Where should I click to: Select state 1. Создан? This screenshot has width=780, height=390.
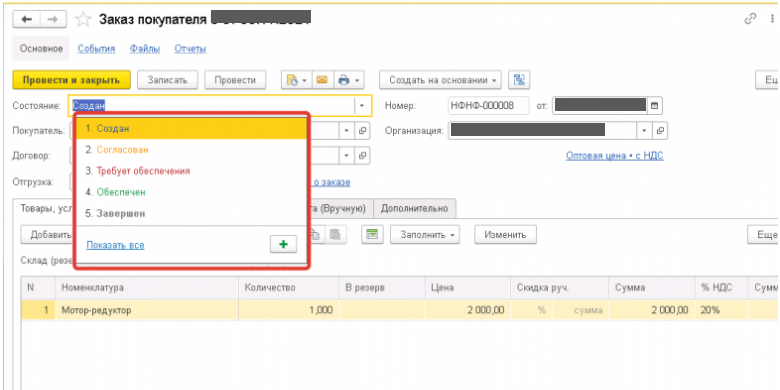(x=191, y=128)
